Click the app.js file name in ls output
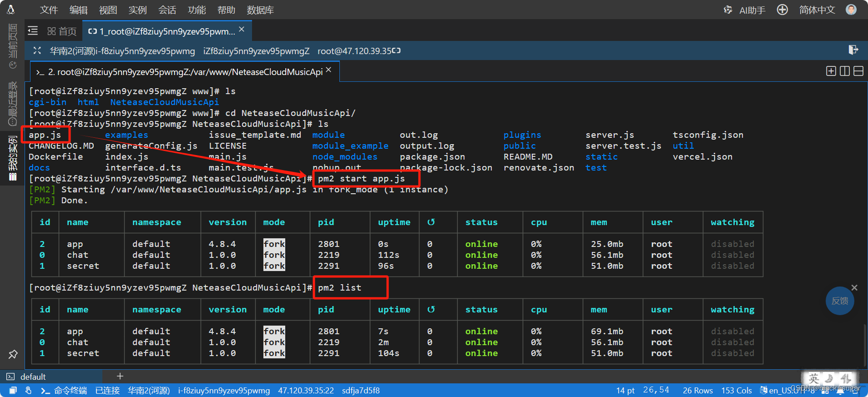The width and height of the screenshot is (868, 397). tap(45, 135)
